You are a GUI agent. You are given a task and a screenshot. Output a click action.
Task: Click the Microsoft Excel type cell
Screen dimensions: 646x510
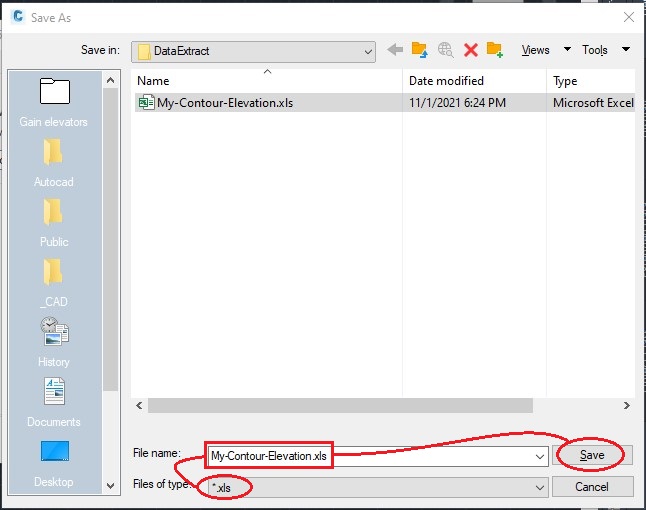[593, 103]
